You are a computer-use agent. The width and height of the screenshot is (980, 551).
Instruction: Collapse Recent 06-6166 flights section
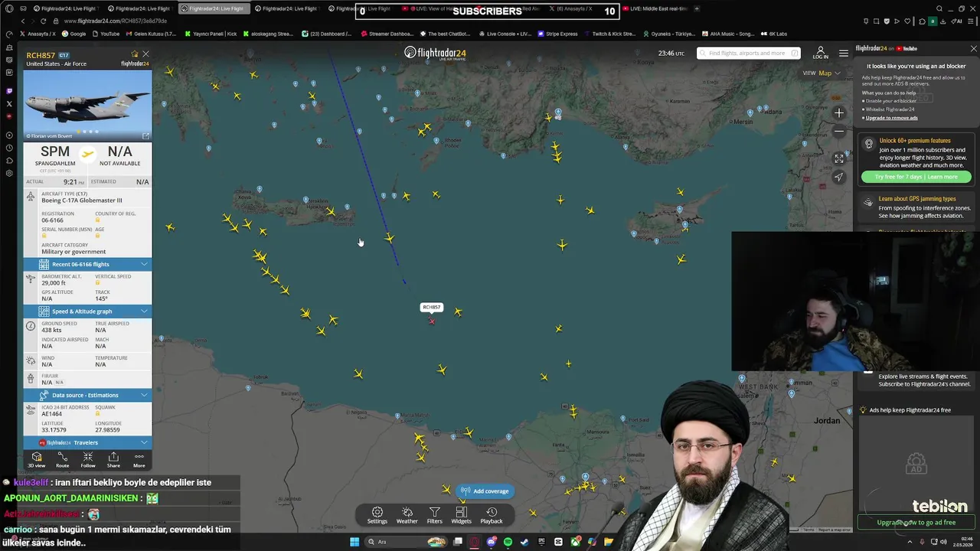click(x=87, y=264)
